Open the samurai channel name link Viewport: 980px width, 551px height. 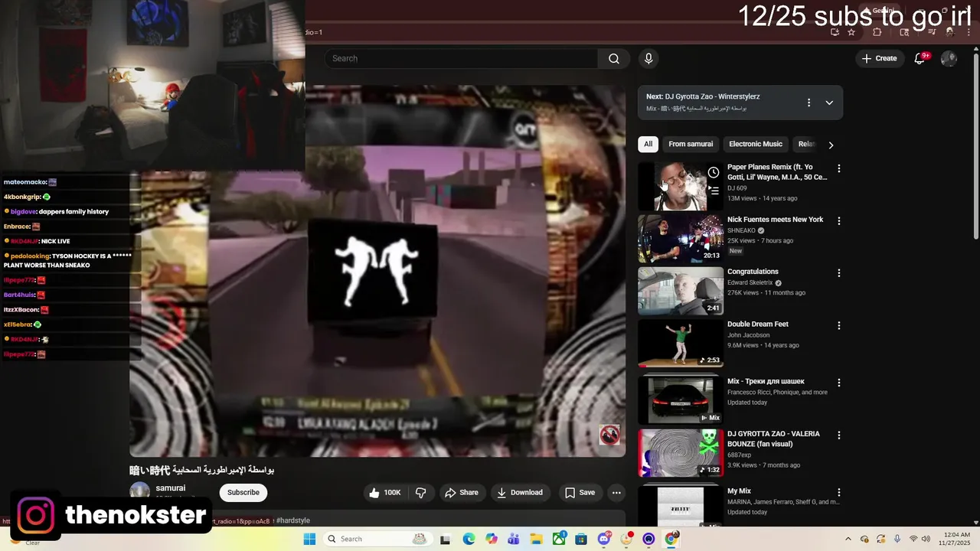(x=171, y=488)
